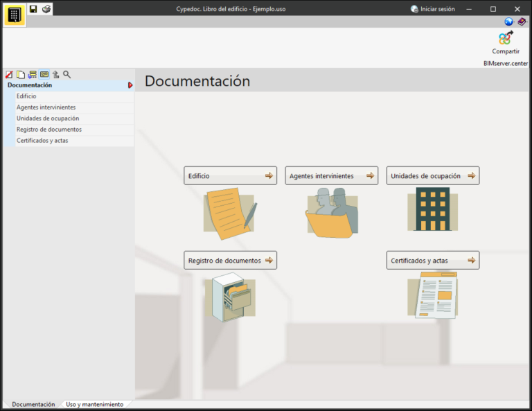Select Edificio in the sidebar tree
532x411 pixels.
click(26, 96)
